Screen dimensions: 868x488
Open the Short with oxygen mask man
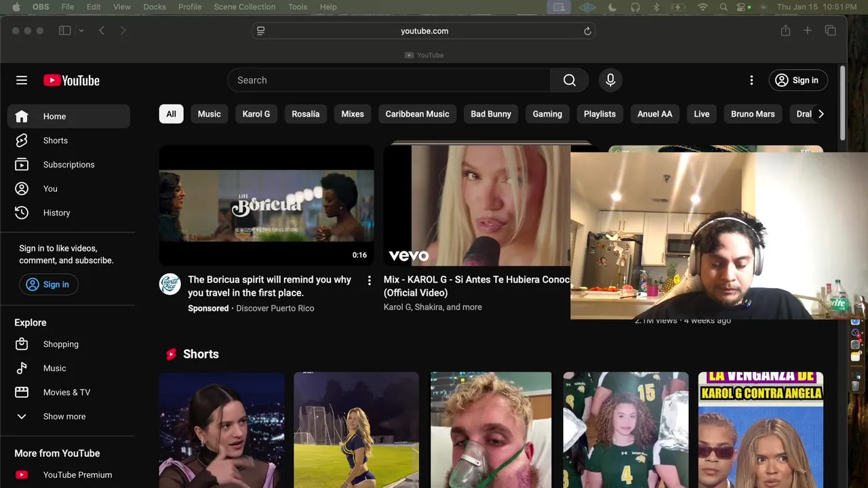point(491,430)
